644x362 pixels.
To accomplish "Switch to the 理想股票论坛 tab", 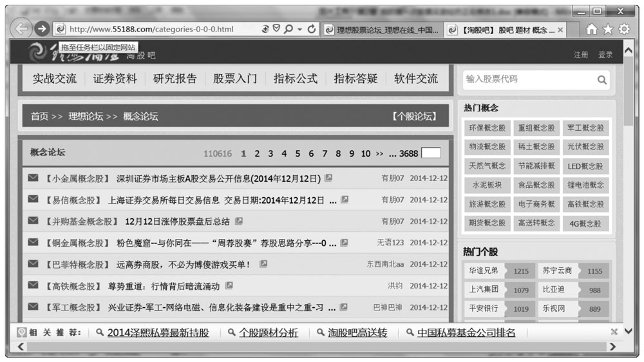I will point(382,30).
